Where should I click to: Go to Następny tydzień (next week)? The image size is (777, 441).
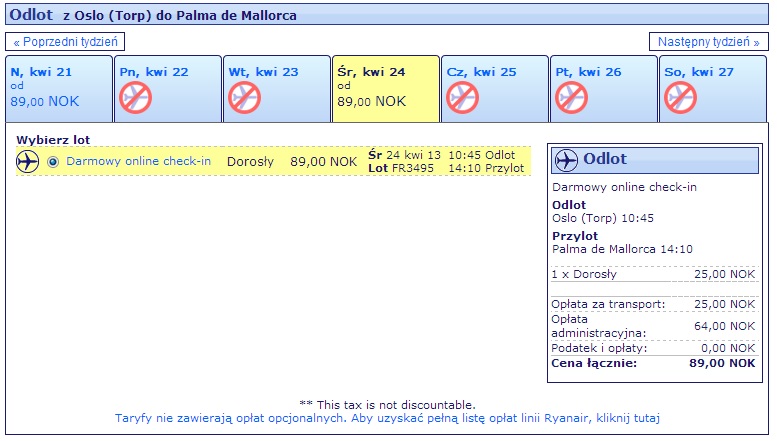[x=709, y=42]
